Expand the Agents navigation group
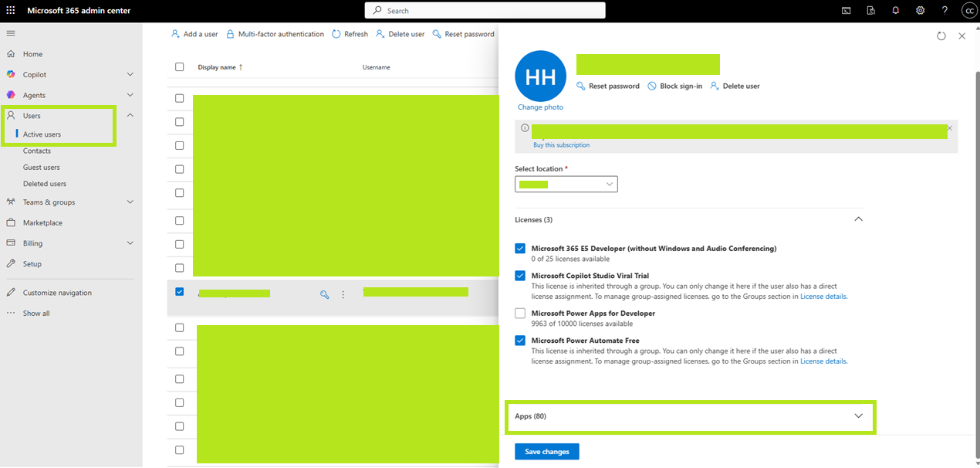This screenshot has height=468, width=980. coord(130,95)
